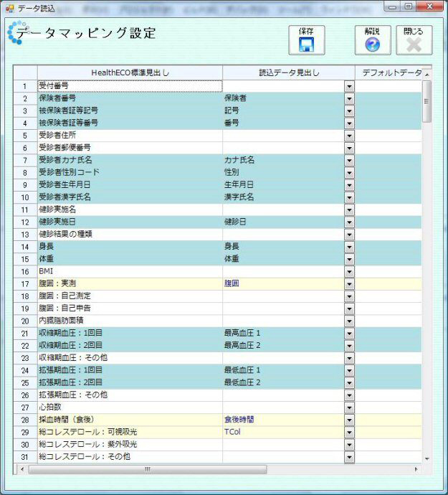Select the 受診者漢字氏名 cell
448x495 pixels.
pos(130,197)
